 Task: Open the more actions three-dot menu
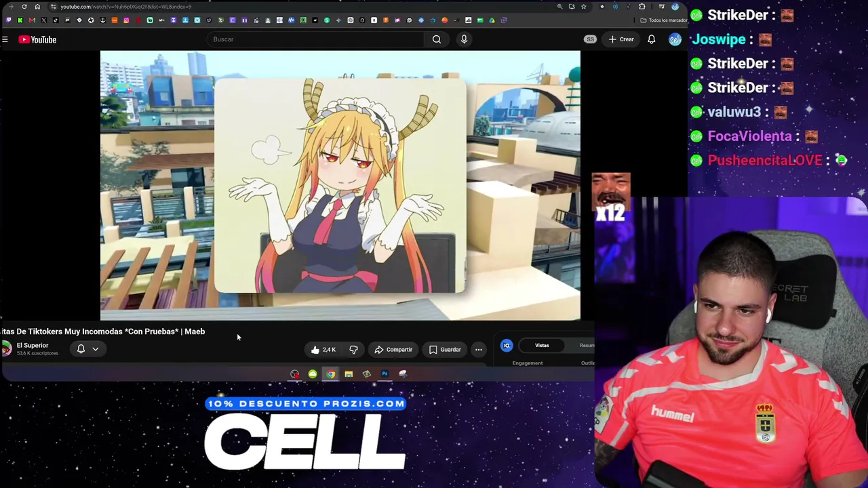tap(479, 350)
